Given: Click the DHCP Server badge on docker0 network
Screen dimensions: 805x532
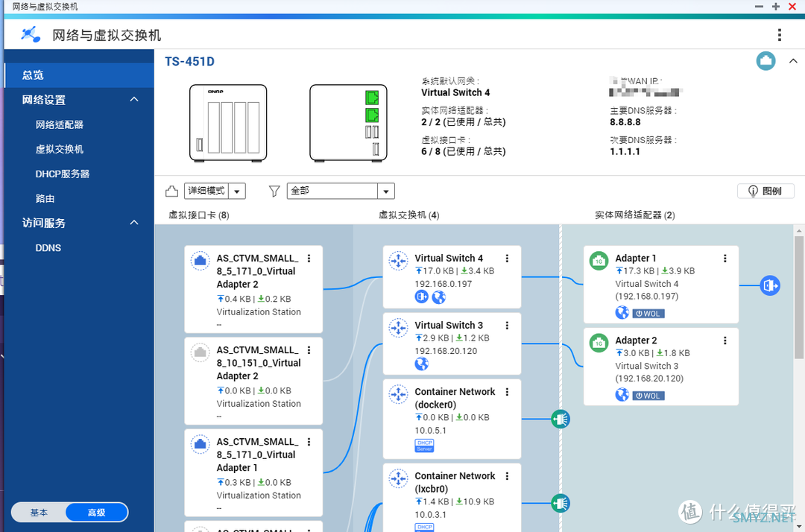Looking at the screenshot, I should tap(424, 445).
